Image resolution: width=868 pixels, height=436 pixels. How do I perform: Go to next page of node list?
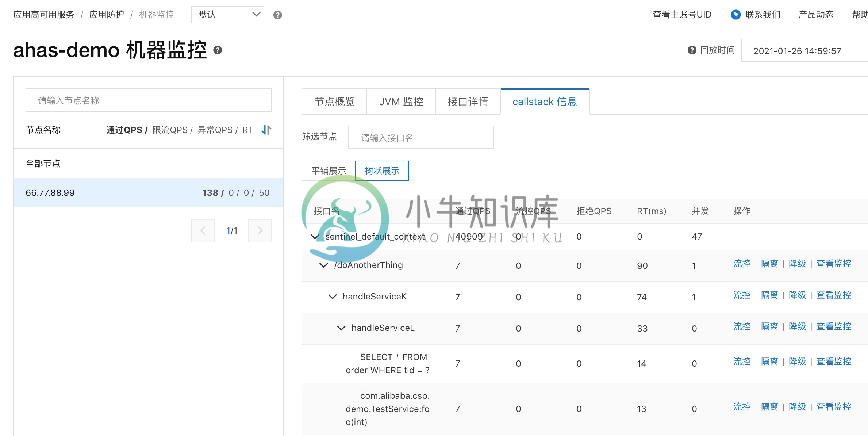[260, 231]
